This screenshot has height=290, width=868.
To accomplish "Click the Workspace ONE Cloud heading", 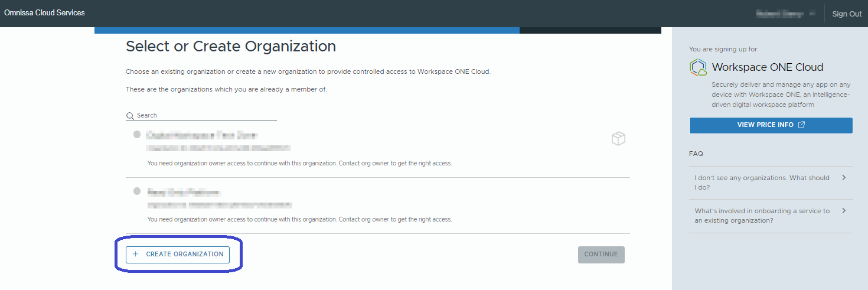I will (x=768, y=67).
